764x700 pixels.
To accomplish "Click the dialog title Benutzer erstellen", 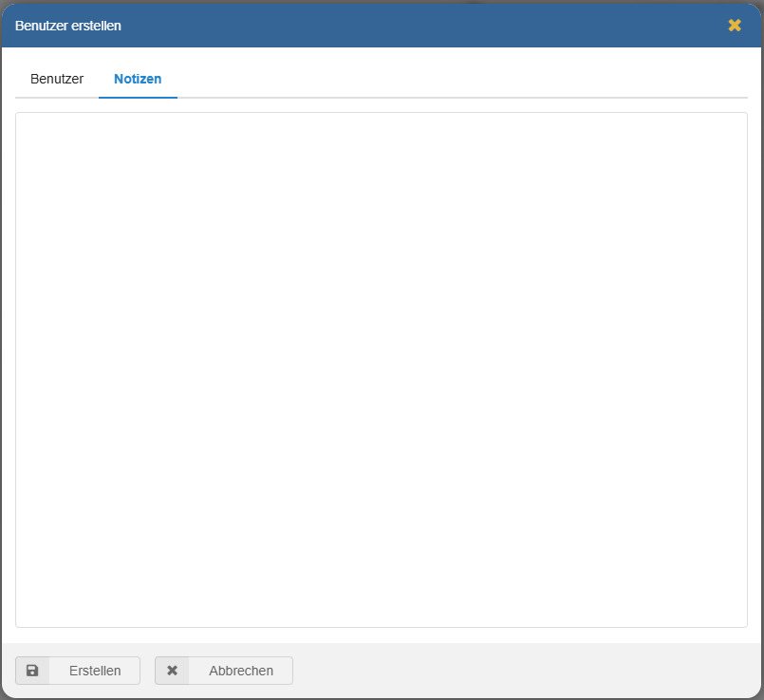I will click(68, 26).
